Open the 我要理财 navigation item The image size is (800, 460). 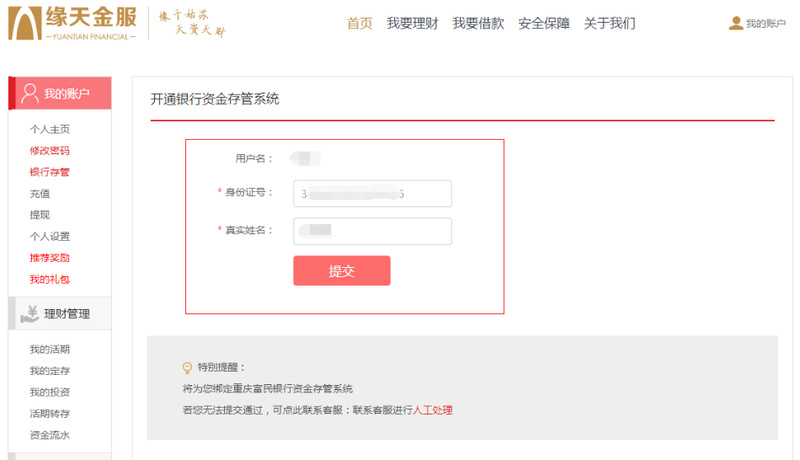click(412, 23)
